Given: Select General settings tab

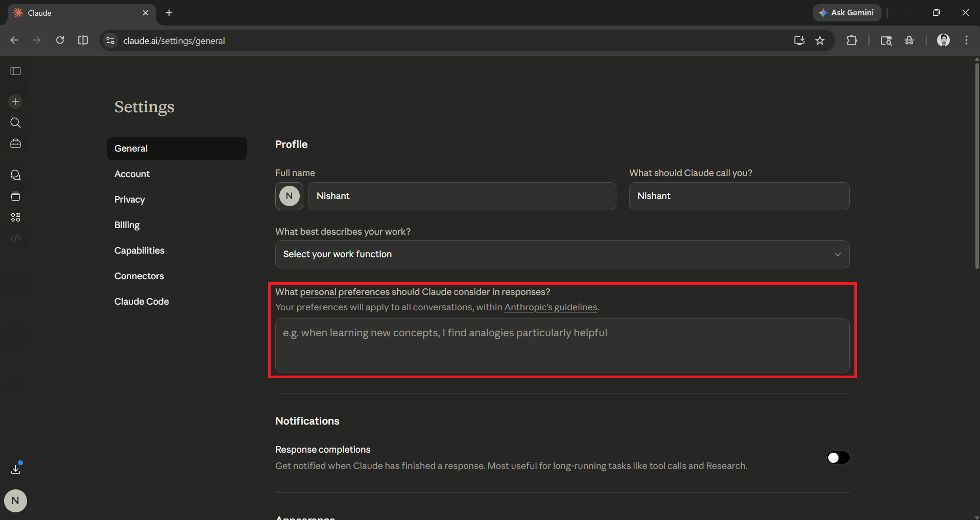Looking at the screenshot, I should 177,148.
